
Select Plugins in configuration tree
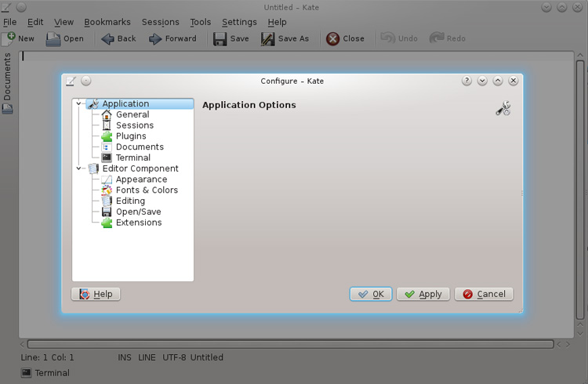tap(131, 136)
